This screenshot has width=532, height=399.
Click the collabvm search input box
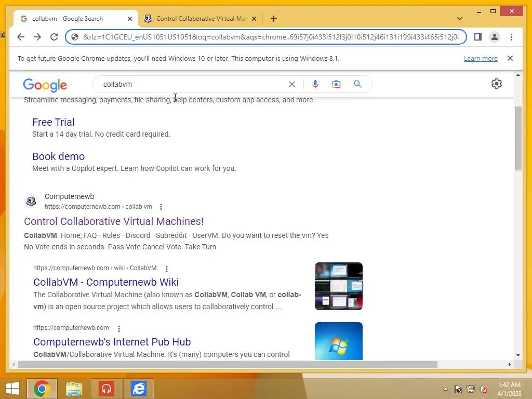point(193,84)
